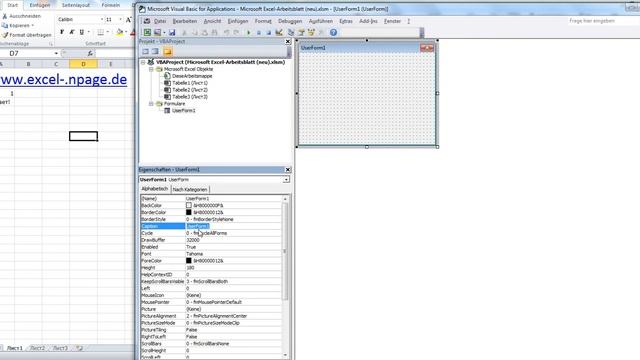Open the Debuggen menu
Viewport: 640px width, 360px height.
tap(290, 21)
